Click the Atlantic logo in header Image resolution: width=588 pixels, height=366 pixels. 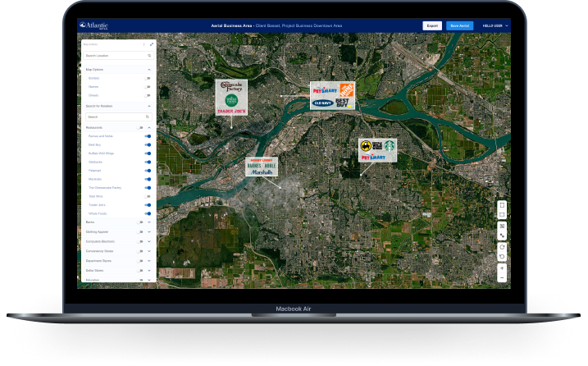93,25
